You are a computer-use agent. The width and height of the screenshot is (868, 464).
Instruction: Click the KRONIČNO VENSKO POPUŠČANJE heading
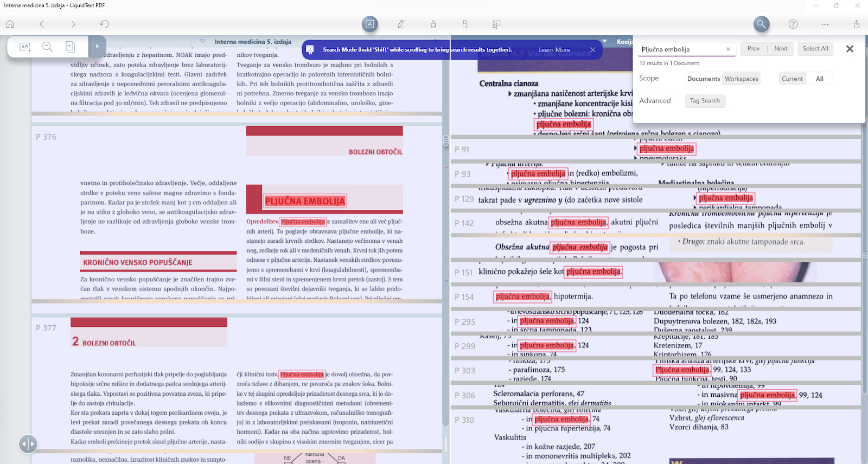138,262
